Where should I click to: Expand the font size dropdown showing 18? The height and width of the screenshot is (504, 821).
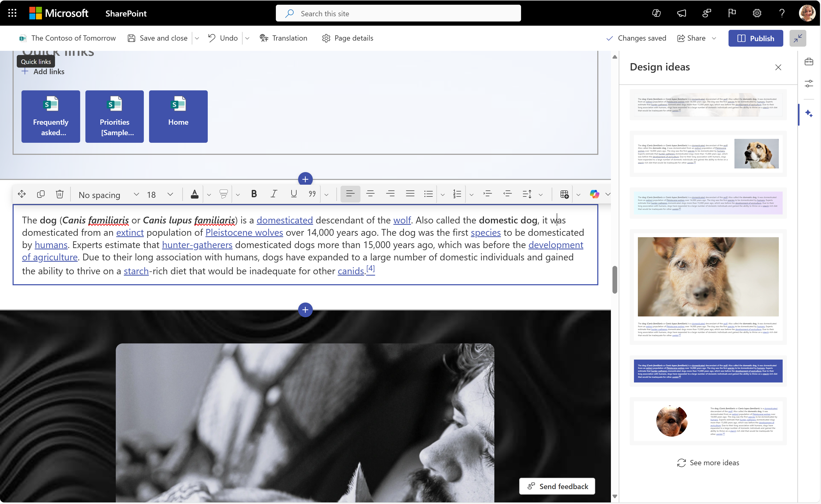pyautogui.click(x=171, y=194)
